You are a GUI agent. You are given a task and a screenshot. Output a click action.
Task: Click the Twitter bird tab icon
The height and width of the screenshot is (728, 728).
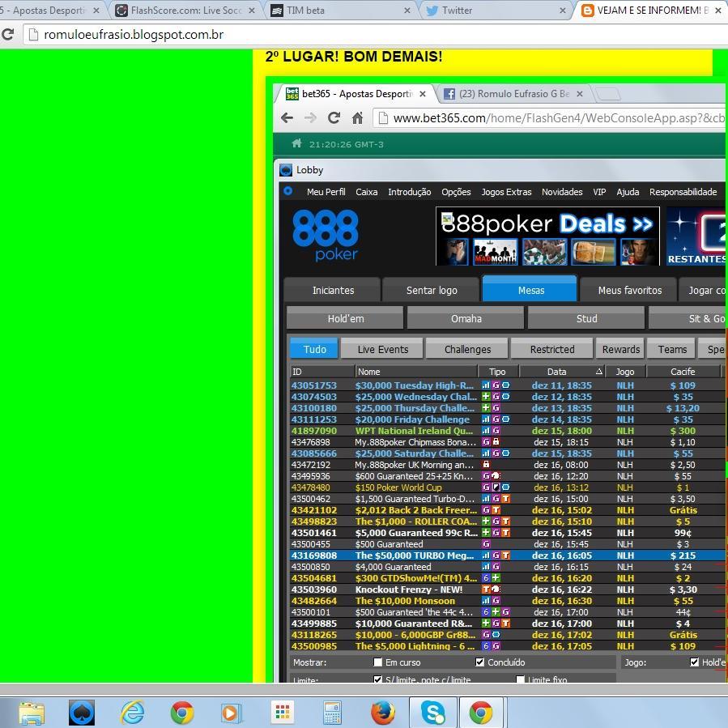pos(432,11)
